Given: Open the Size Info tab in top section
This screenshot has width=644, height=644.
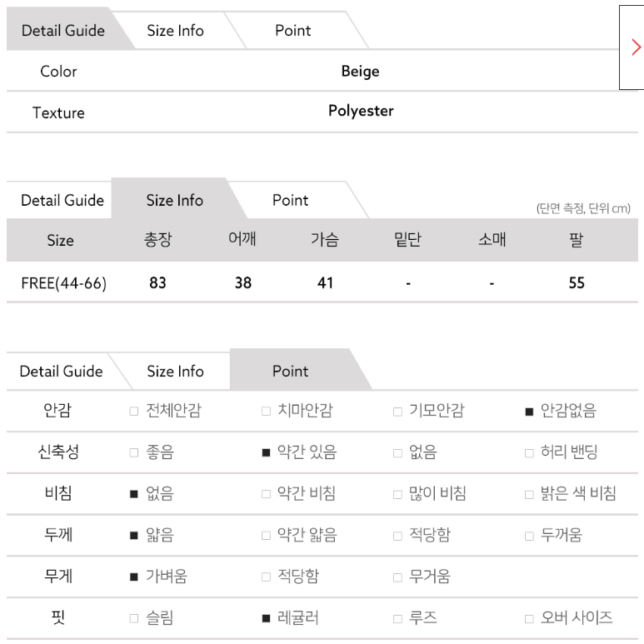Looking at the screenshot, I should click(x=176, y=31).
